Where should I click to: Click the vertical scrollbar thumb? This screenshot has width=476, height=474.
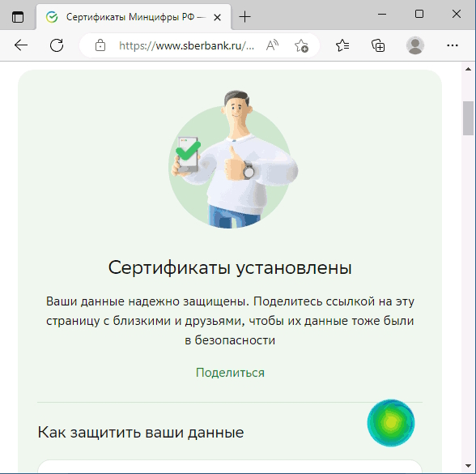tap(468, 118)
